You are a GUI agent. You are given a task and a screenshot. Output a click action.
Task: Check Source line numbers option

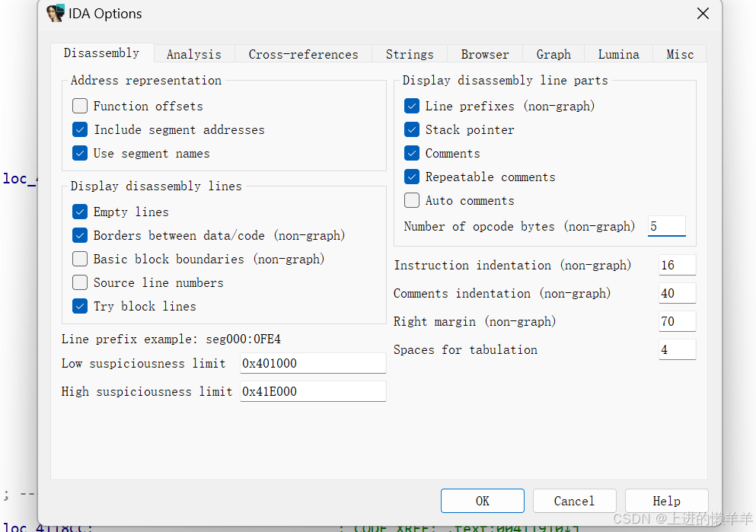point(79,282)
